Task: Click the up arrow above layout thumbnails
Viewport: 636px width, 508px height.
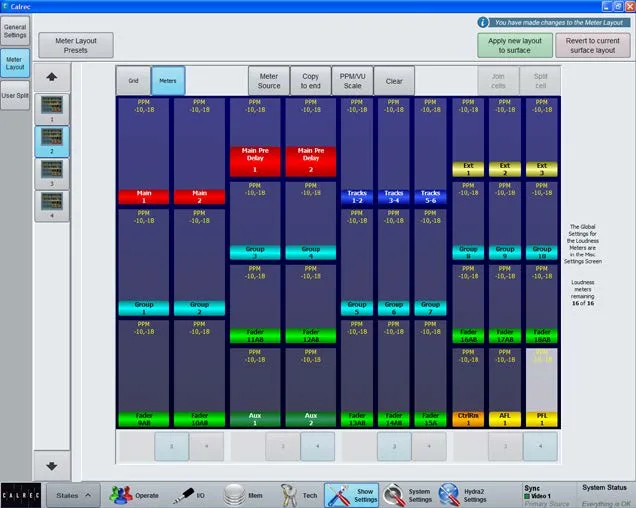Action: [52, 77]
